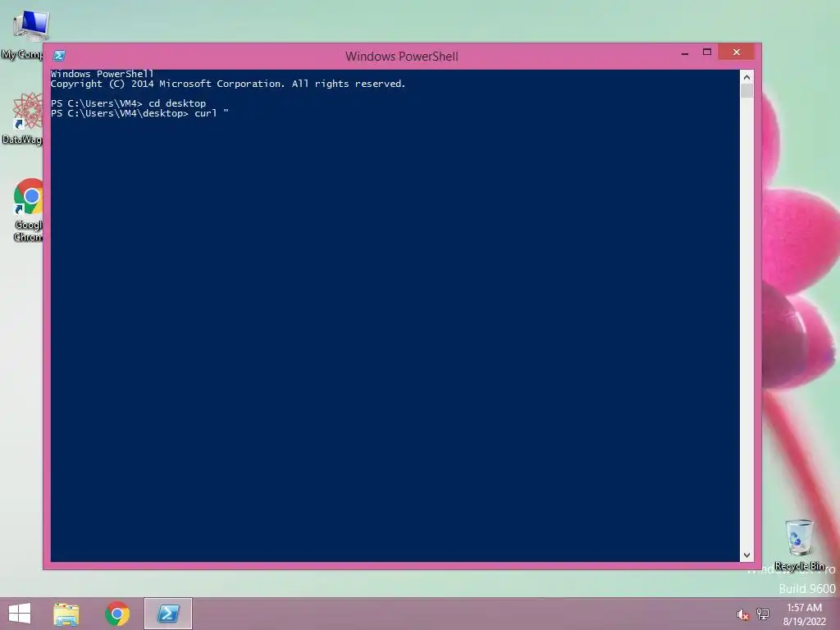Open the network tray icon
Screen dimensions: 840x630
tap(763, 614)
